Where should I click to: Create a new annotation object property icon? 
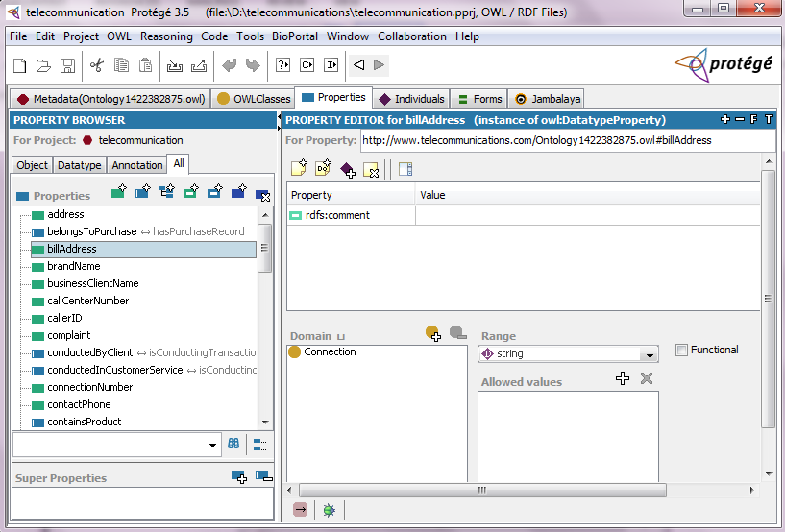[215, 192]
